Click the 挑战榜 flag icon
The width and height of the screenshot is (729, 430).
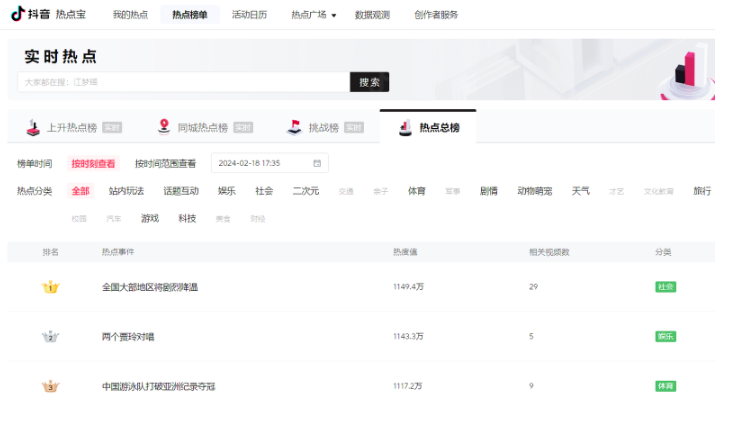click(x=294, y=128)
